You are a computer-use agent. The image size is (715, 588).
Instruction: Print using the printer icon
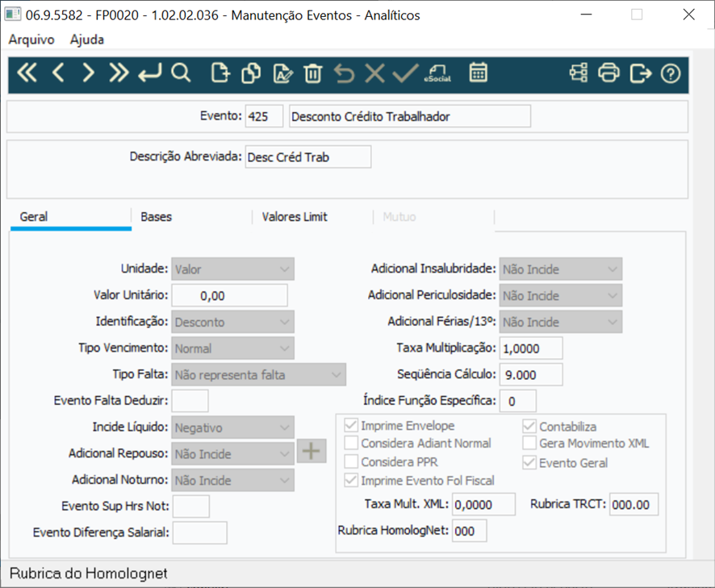(608, 73)
